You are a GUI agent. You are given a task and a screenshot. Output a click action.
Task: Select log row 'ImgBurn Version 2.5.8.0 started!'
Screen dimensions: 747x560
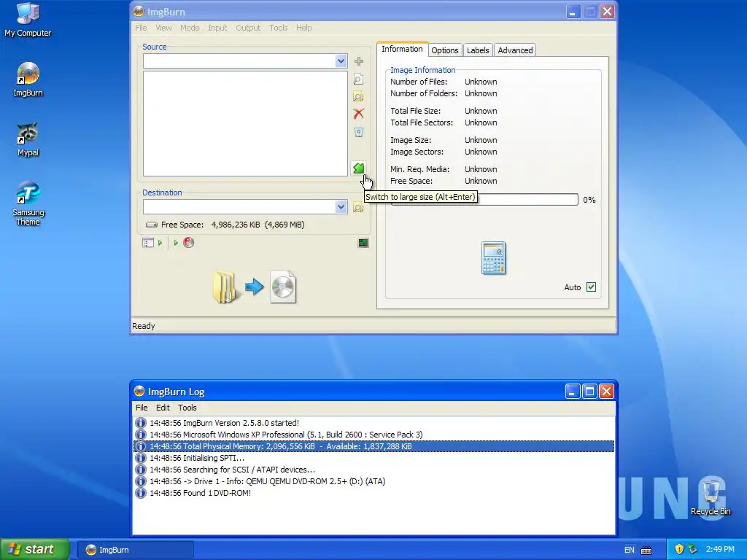[374, 423]
